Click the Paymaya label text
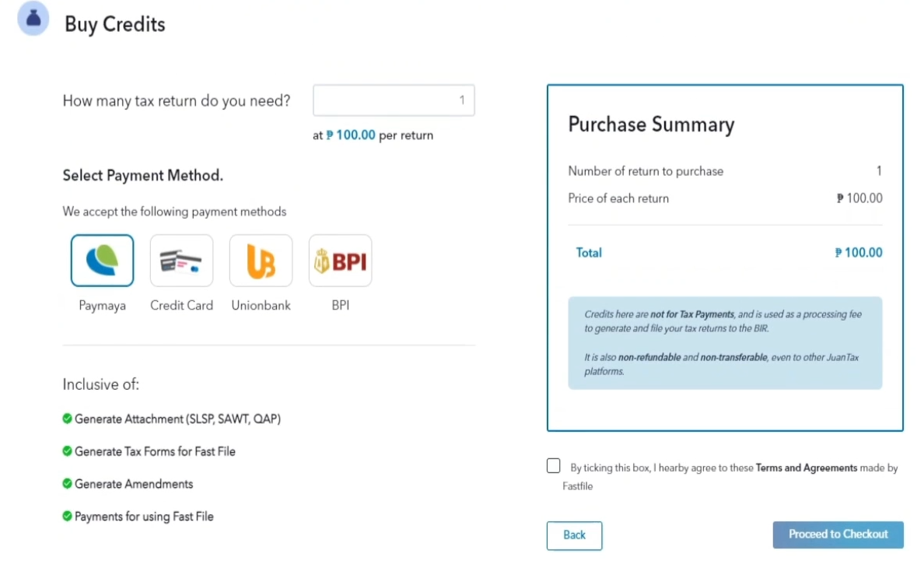 coord(102,306)
